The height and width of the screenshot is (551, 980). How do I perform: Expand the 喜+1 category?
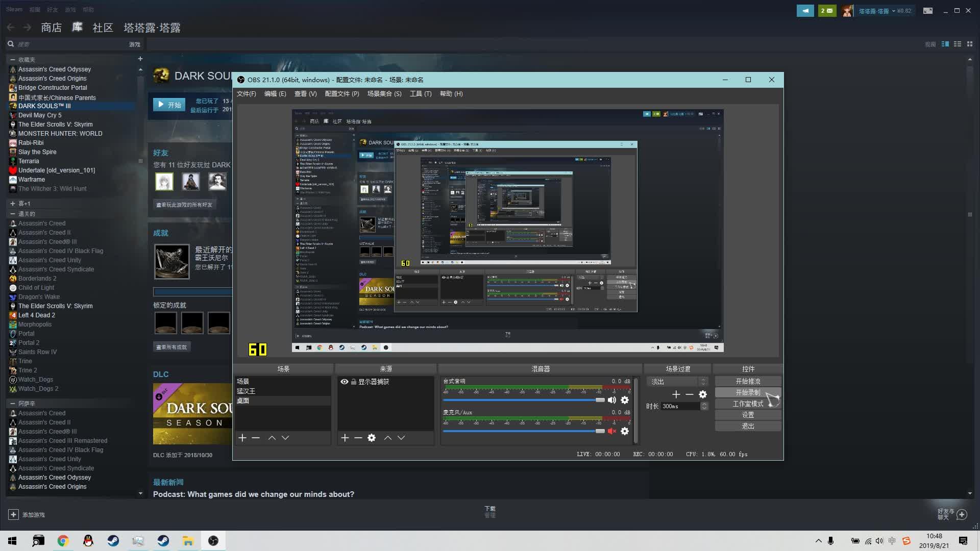coord(13,204)
